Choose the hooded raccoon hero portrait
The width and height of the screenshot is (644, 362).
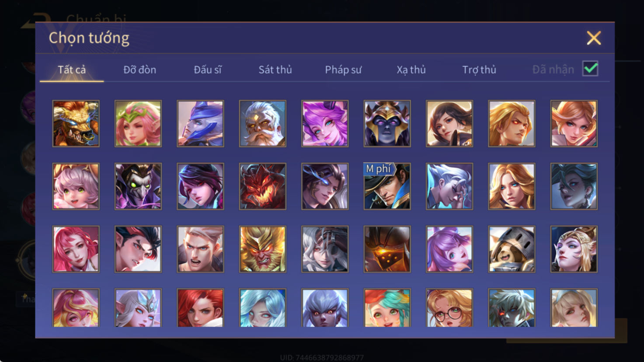coord(512,249)
